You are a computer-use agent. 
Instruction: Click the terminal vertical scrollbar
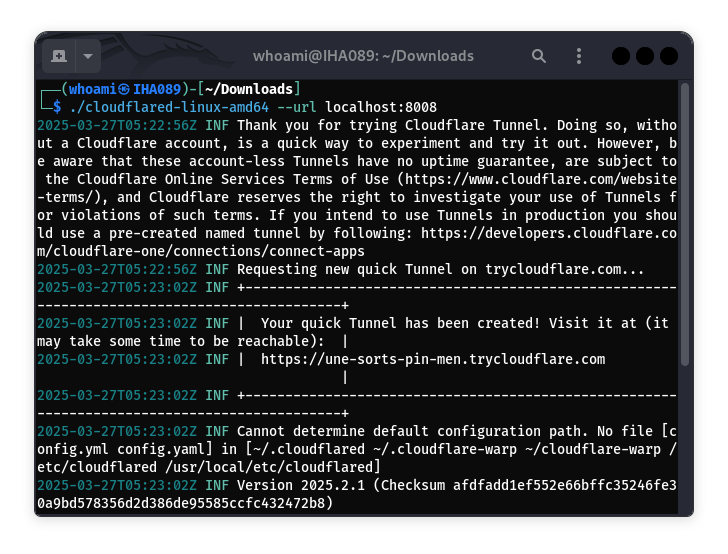684,225
